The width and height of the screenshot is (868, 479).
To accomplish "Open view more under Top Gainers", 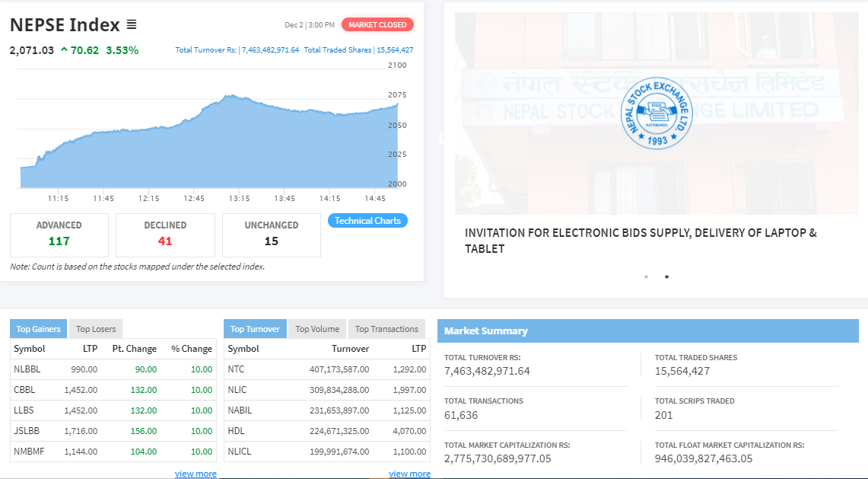I will pyautogui.click(x=196, y=474).
